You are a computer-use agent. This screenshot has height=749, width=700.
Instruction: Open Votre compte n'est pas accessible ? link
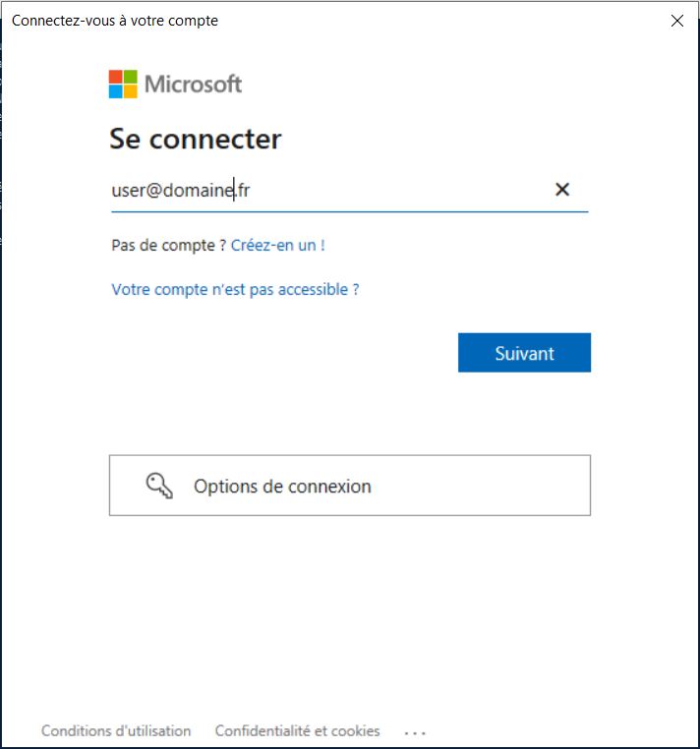[x=235, y=290]
